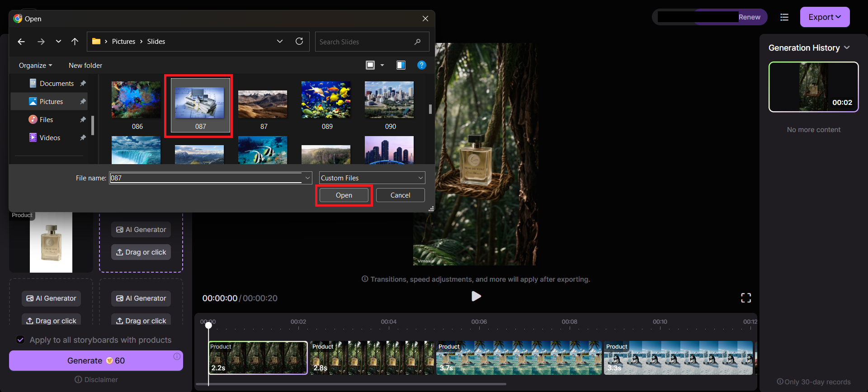Select the 089 fish image thumbnail
Viewport: 868px width, 392px height.
(326, 100)
